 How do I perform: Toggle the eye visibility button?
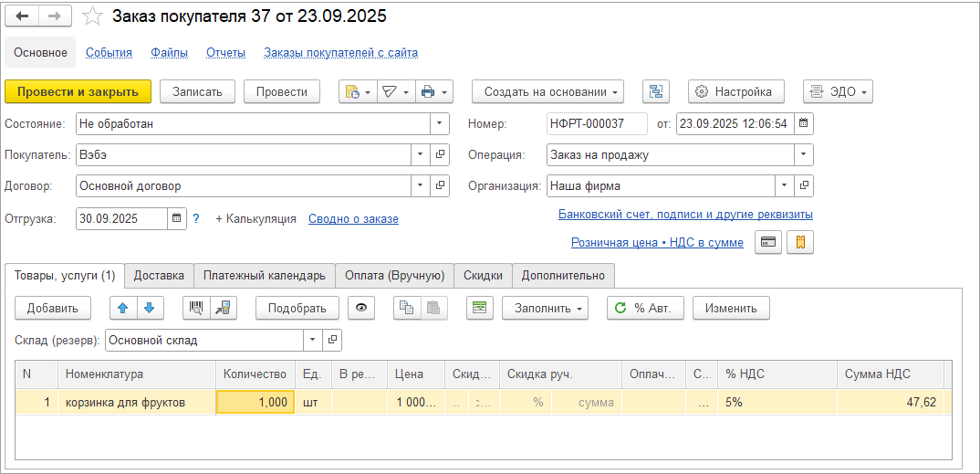pyautogui.click(x=362, y=308)
